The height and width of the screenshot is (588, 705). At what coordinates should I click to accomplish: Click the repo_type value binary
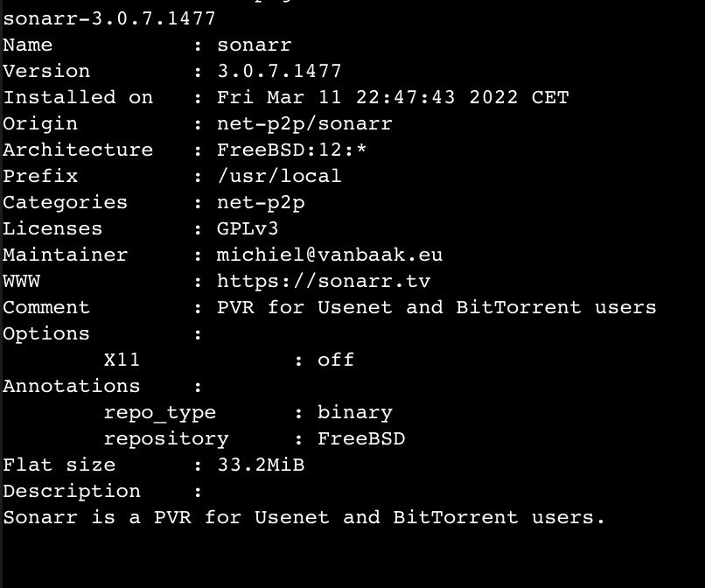355,412
